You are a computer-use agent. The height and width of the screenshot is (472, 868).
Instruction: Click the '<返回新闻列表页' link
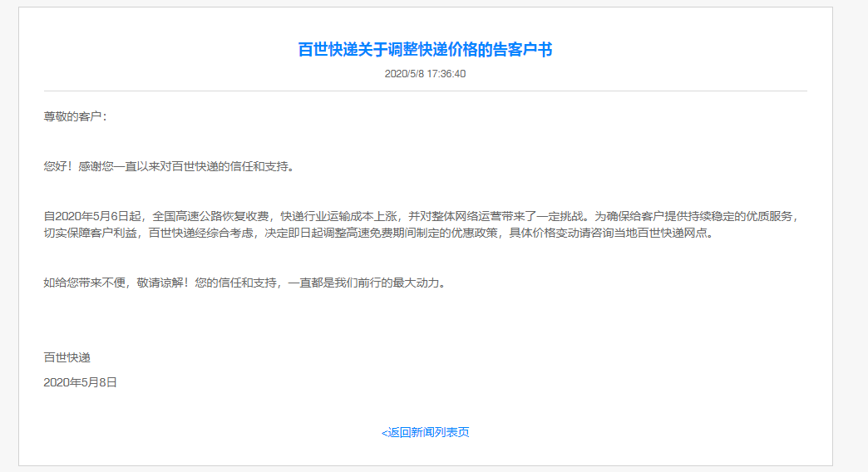coord(425,432)
